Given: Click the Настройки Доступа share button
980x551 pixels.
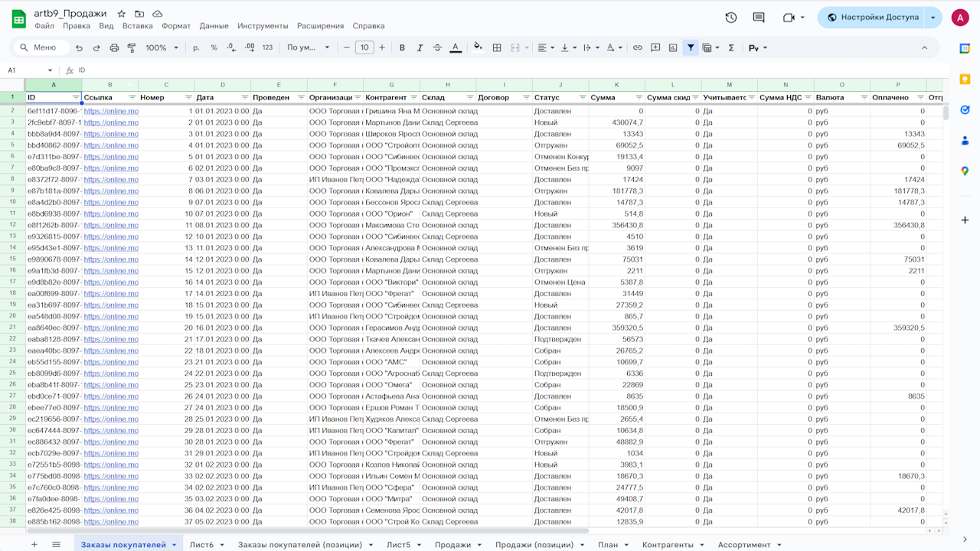Looking at the screenshot, I should point(871,18).
